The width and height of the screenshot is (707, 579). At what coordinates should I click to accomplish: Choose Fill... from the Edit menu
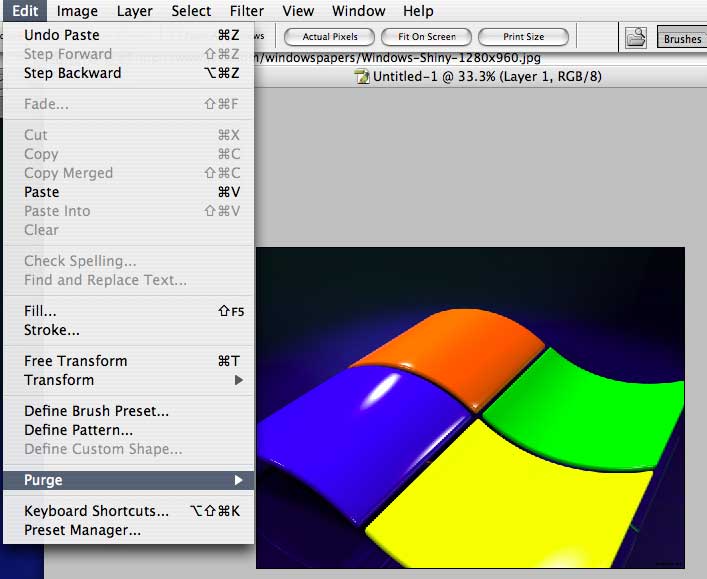tap(129, 311)
